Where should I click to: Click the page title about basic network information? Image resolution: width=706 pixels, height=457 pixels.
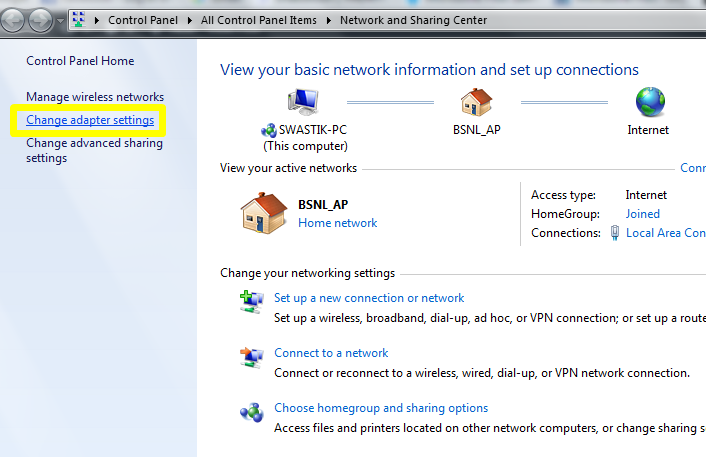pyautogui.click(x=429, y=70)
